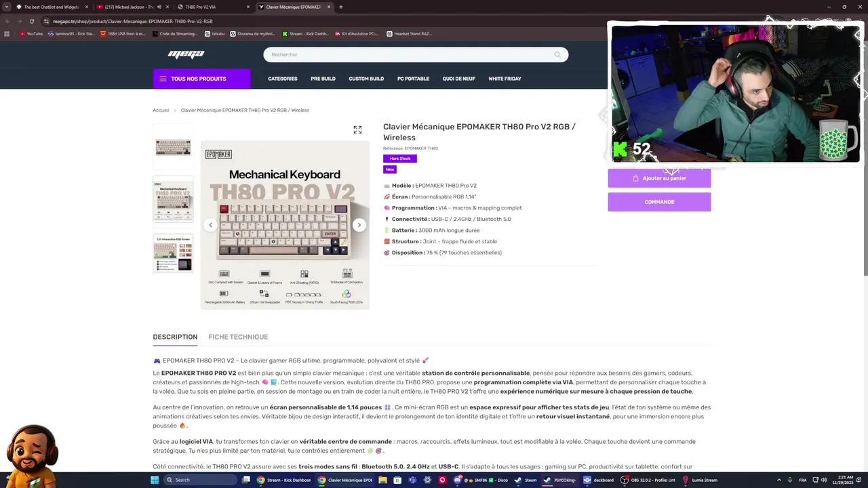
Task: Select the first keyboard thumbnail
Action: (173, 146)
